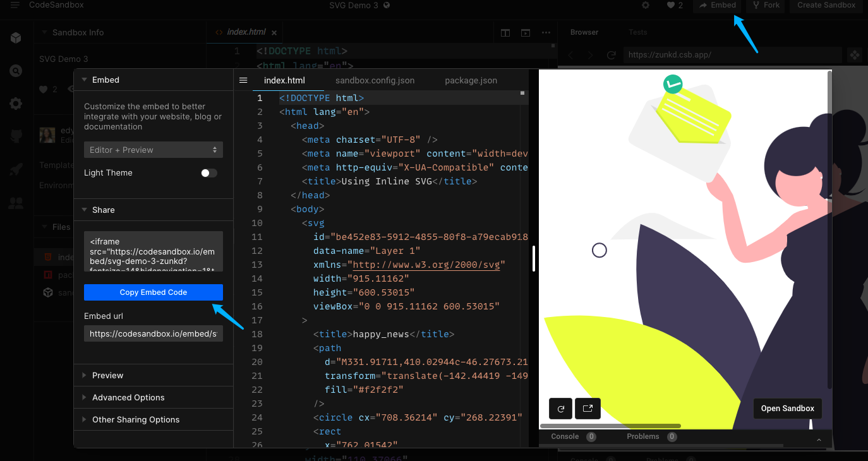Refresh the embed preview
The height and width of the screenshot is (461, 868).
point(560,409)
